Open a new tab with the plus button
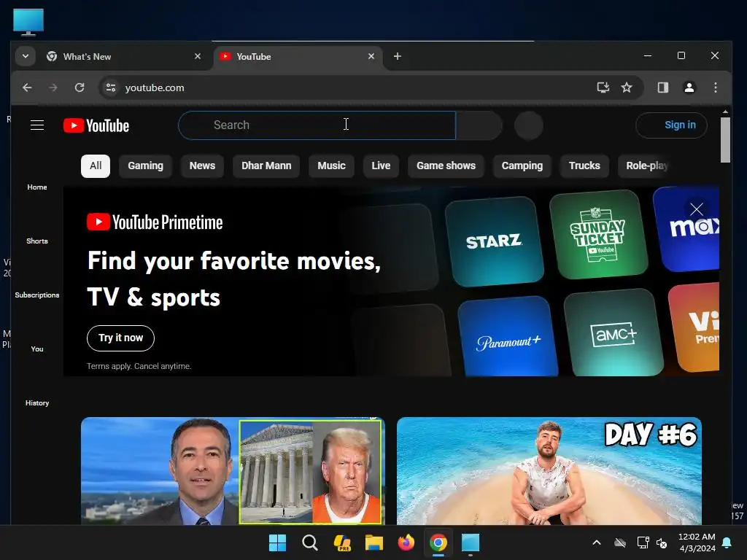This screenshot has height=560, width=747. 398,57
